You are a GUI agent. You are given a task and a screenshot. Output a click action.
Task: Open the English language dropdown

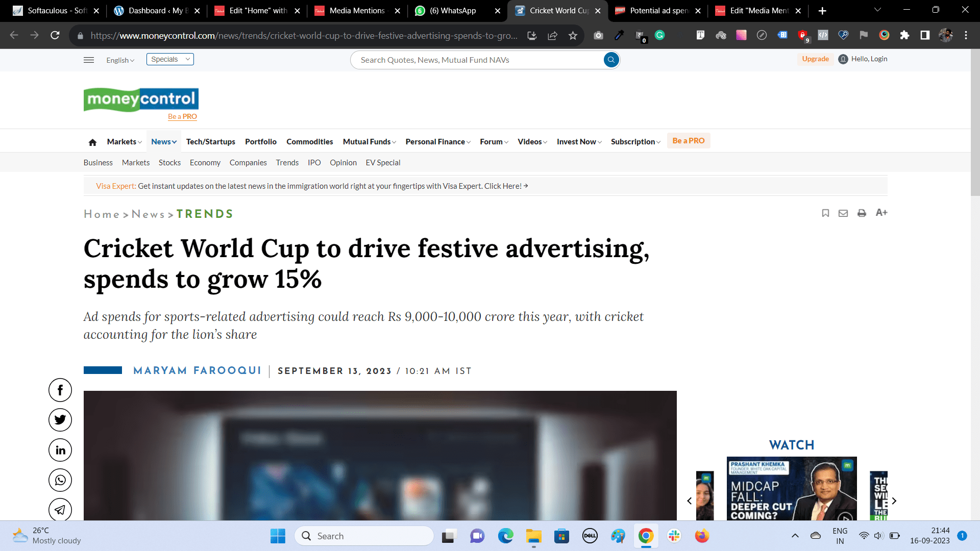(x=120, y=60)
